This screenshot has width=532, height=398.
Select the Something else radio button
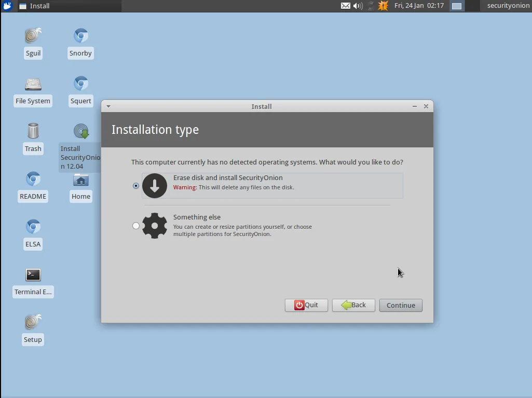[x=136, y=226]
